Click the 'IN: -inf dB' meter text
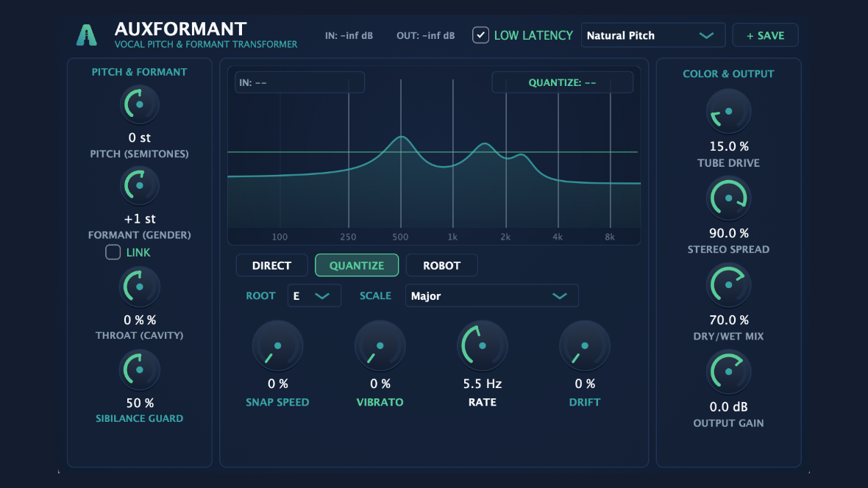This screenshot has height=488, width=868. click(x=349, y=35)
